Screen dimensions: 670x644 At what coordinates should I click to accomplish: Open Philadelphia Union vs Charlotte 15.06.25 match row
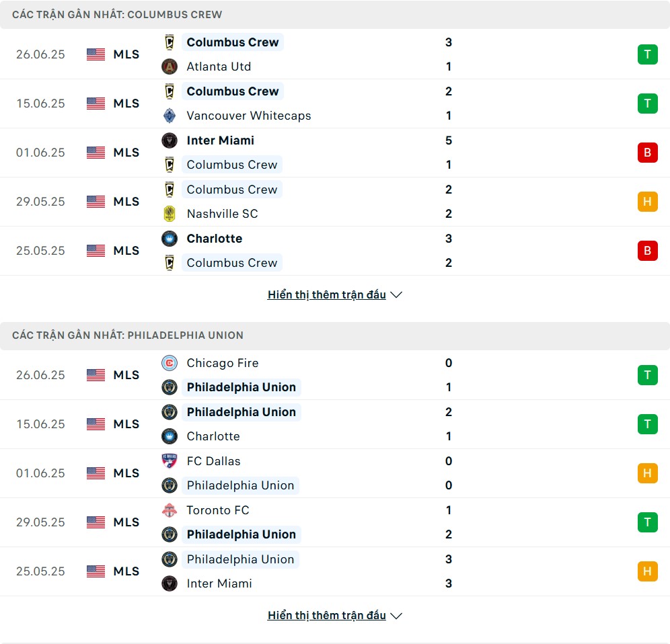pos(335,424)
